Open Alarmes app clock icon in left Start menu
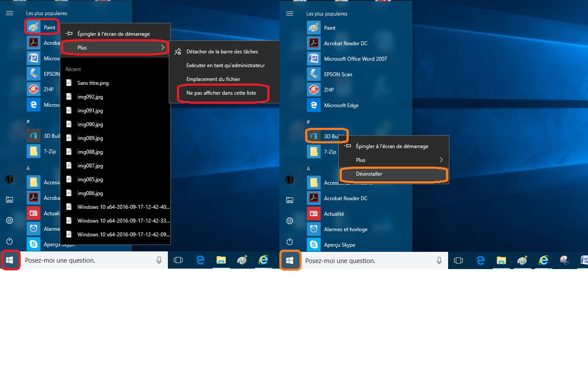 (x=33, y=229)
